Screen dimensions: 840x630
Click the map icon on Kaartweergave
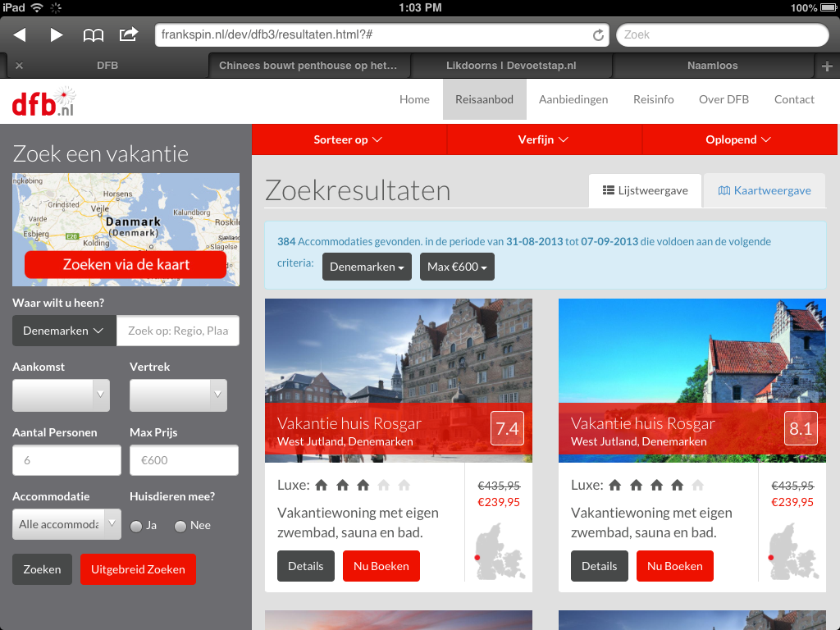(725, 190)
